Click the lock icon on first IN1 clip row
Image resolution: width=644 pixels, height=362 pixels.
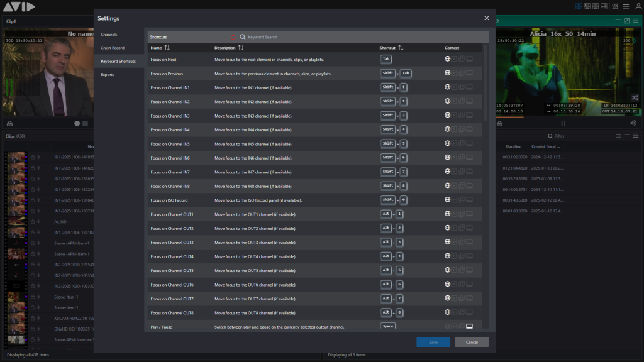click(x=32, y=157)
